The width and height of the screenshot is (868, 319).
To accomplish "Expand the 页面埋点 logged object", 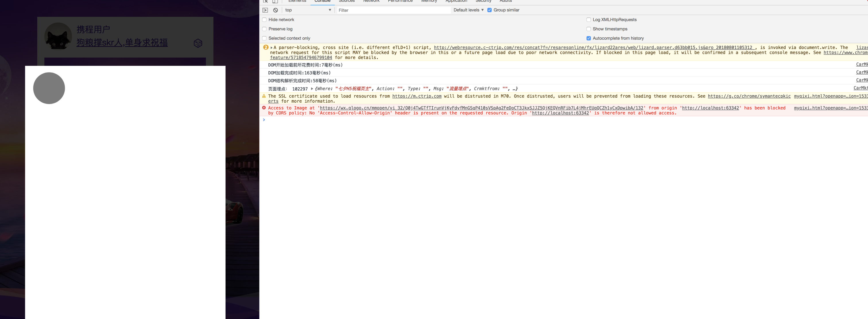I will (312, 89).
